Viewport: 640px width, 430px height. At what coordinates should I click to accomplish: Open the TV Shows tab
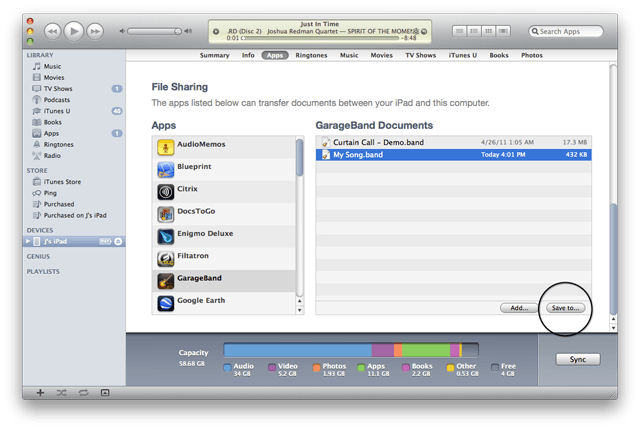click(x=420, y=55)
